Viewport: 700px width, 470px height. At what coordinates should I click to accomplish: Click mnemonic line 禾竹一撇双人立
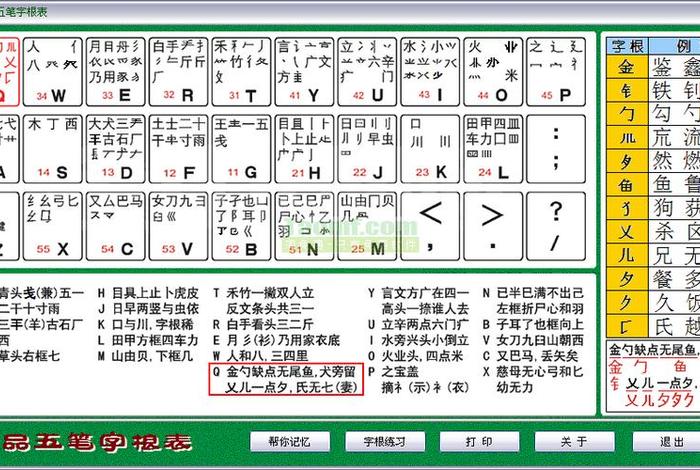click(270, 293)
